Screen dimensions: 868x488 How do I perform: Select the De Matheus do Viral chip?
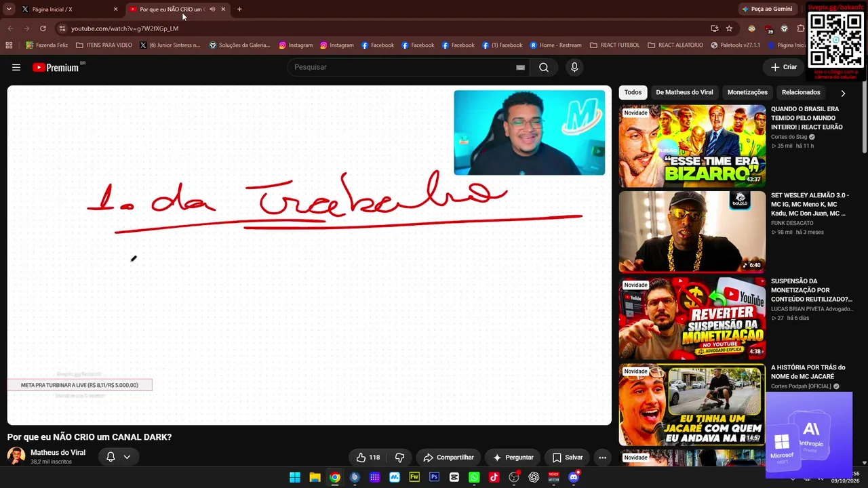pyautogui.click(x=684, y=92)
